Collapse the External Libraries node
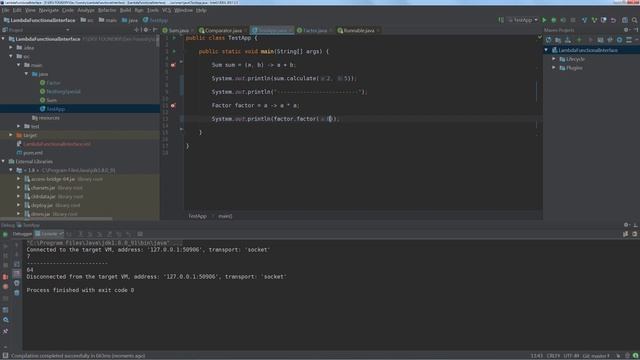 tap(3, 162)
